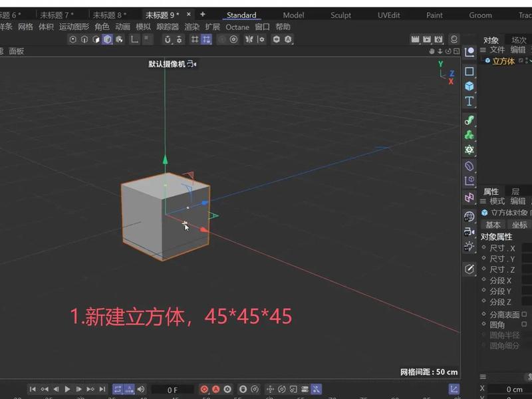Toggle the keyframe dot beside 尺寸 . X
Image resolution: width=532 pixels, height=399 pixels.
(x=484, y=247)
